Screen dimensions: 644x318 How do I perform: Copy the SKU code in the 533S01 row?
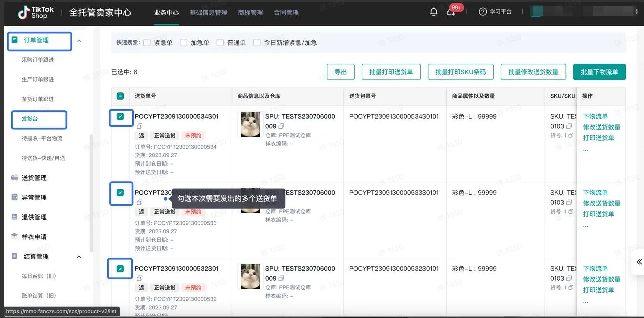569,202
